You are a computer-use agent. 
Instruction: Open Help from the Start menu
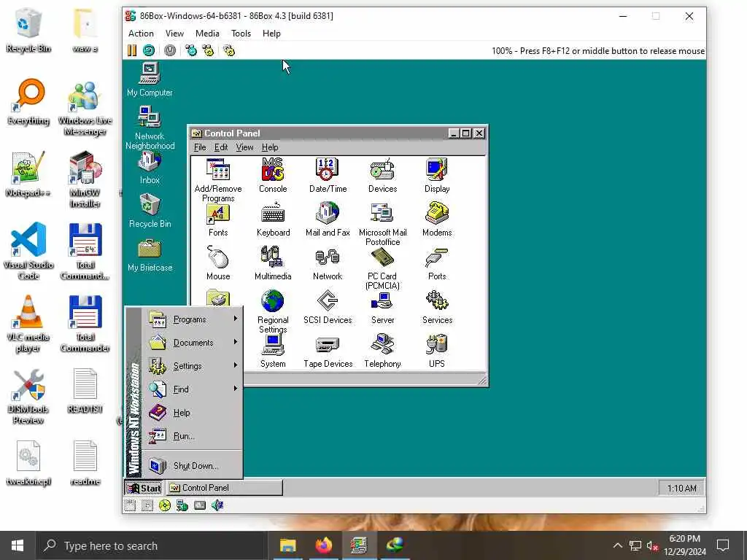coord(193,413)
